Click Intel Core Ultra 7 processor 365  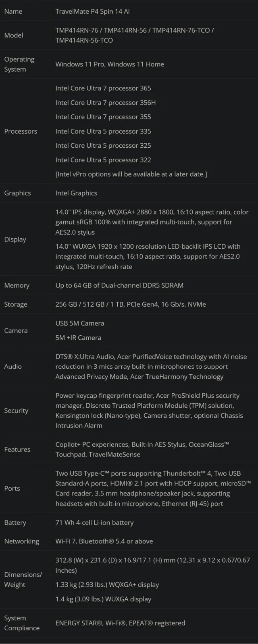(103, 88)
